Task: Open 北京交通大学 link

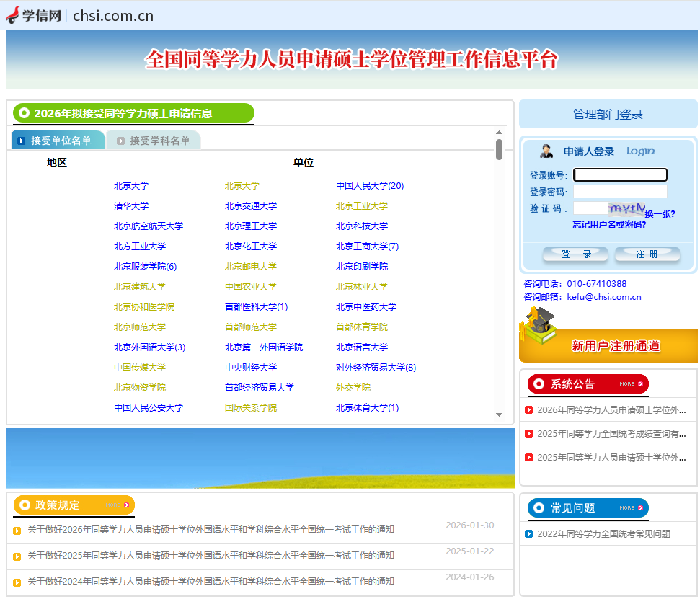Action: pos(250,205)
